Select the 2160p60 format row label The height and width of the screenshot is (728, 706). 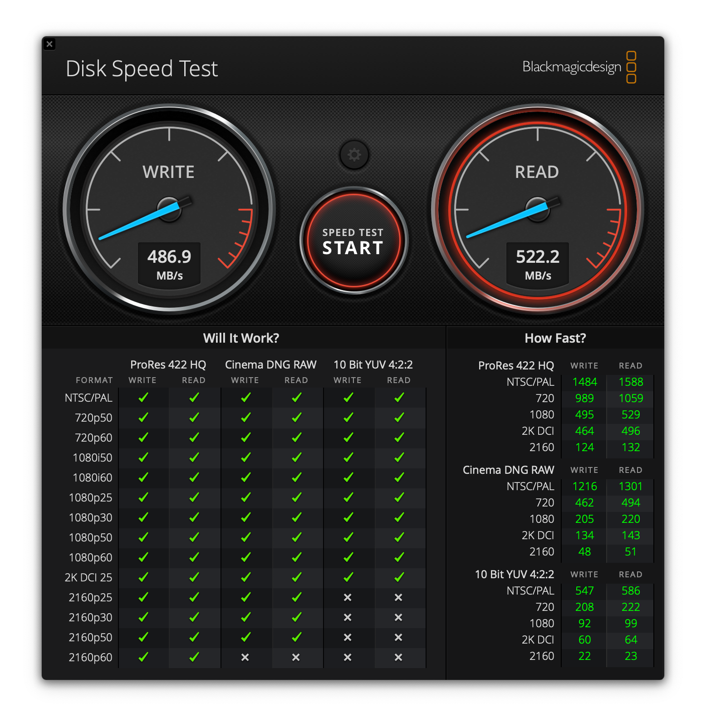point(90,657)
